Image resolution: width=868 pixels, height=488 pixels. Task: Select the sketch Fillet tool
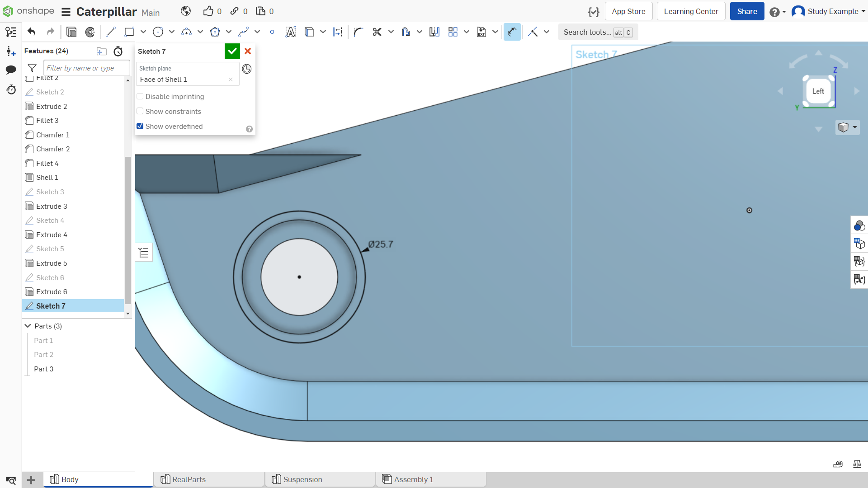click(359, 32)
